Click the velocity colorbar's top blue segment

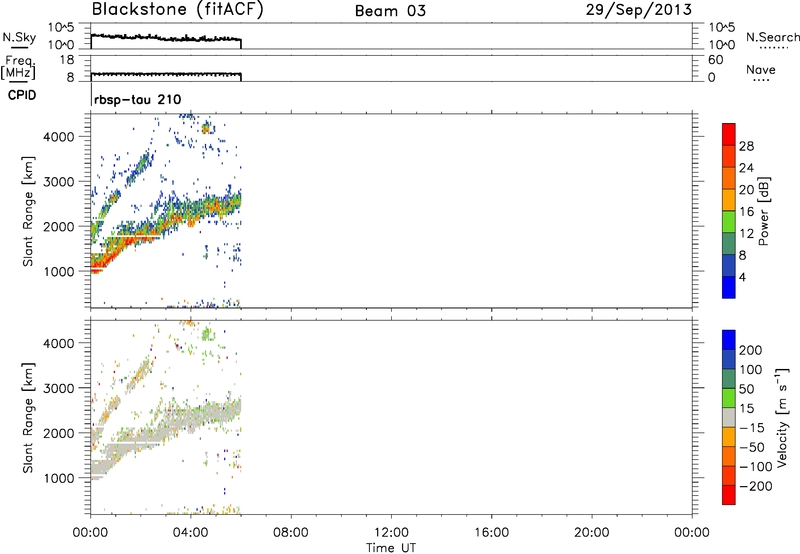click(x=729, y=340)
